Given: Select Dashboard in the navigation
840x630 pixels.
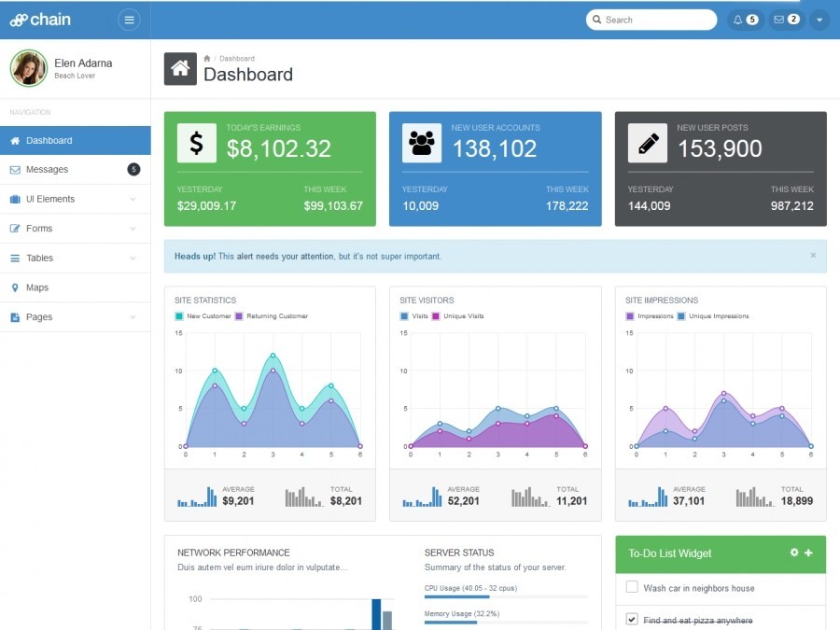Looking at the screenshot, I should (75, 140).
